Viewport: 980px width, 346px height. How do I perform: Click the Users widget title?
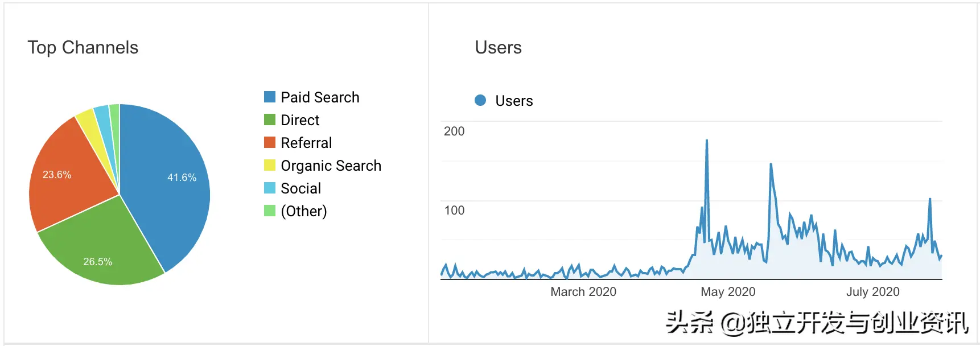[x=498, y=47]
